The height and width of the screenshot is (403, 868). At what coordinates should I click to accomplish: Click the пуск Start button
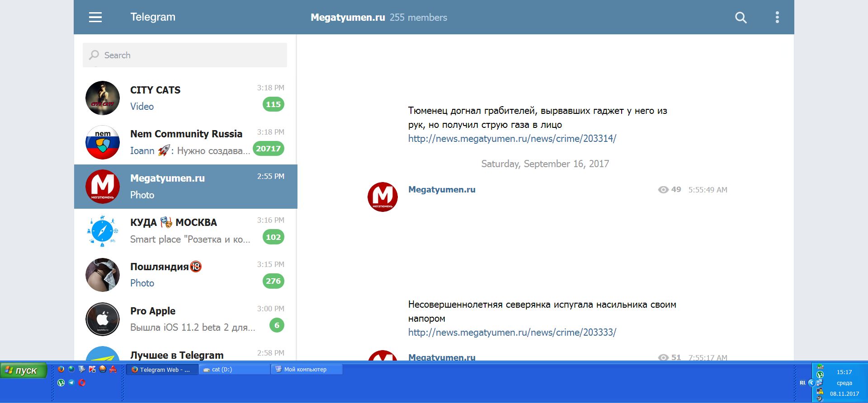point(24,370)
